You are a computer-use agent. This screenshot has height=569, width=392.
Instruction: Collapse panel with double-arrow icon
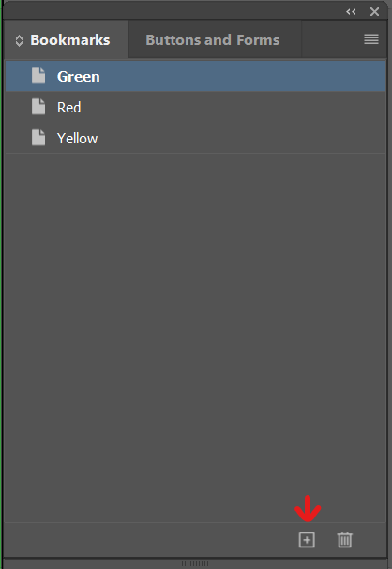(351, 12)
